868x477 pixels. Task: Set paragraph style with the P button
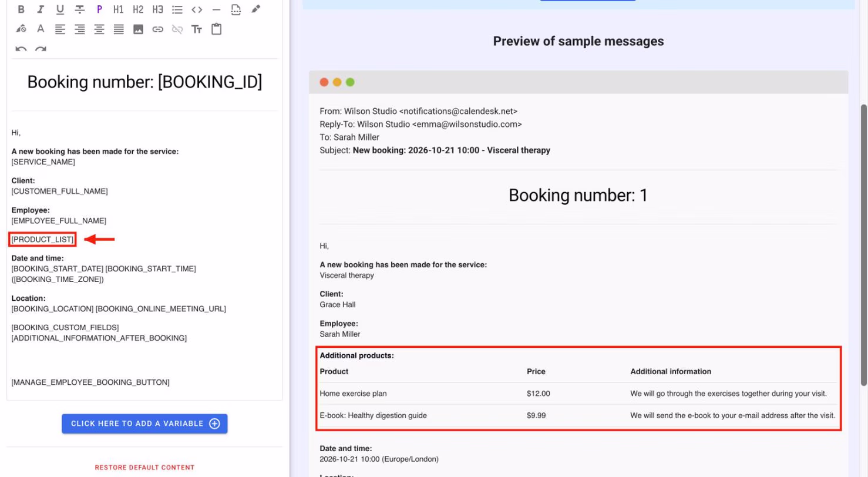99,9
